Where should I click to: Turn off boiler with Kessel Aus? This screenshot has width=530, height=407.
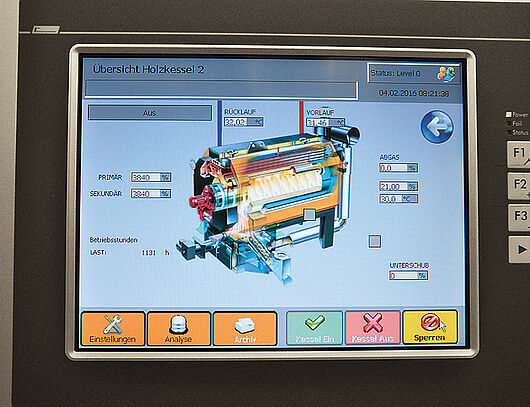coord(372,328)
